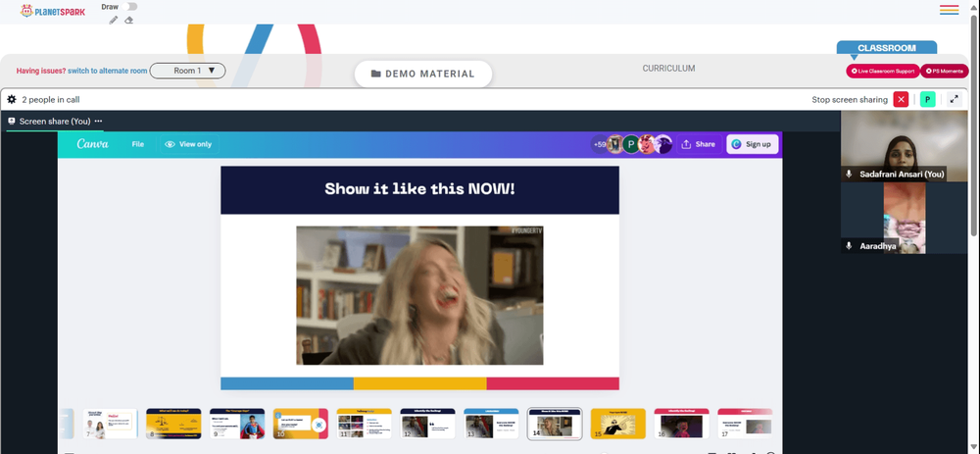This screenshot has height=454, width=980.
Task: Expand the call to fullscreen
Action: (x=955, y=99)
